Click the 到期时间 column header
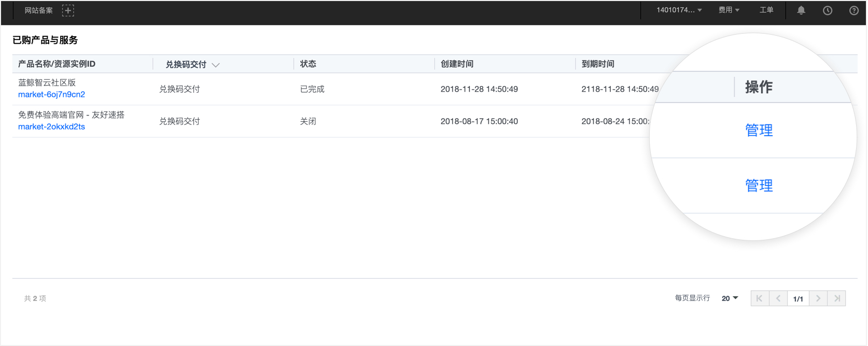 (x=598, y=64)
